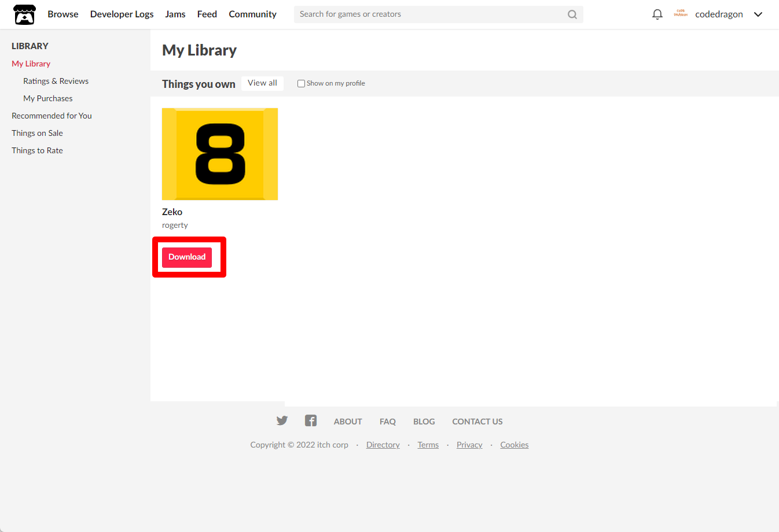This screenshot has width=779, height=532.
Task: Open the Terms footer link
Action: pos(428,445)
